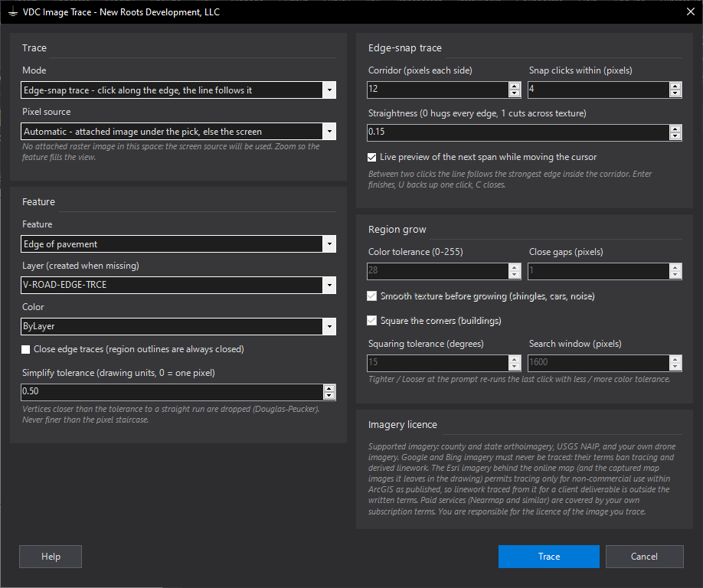Decrease Squaring tolerance with down arrow

click(515, 367)
